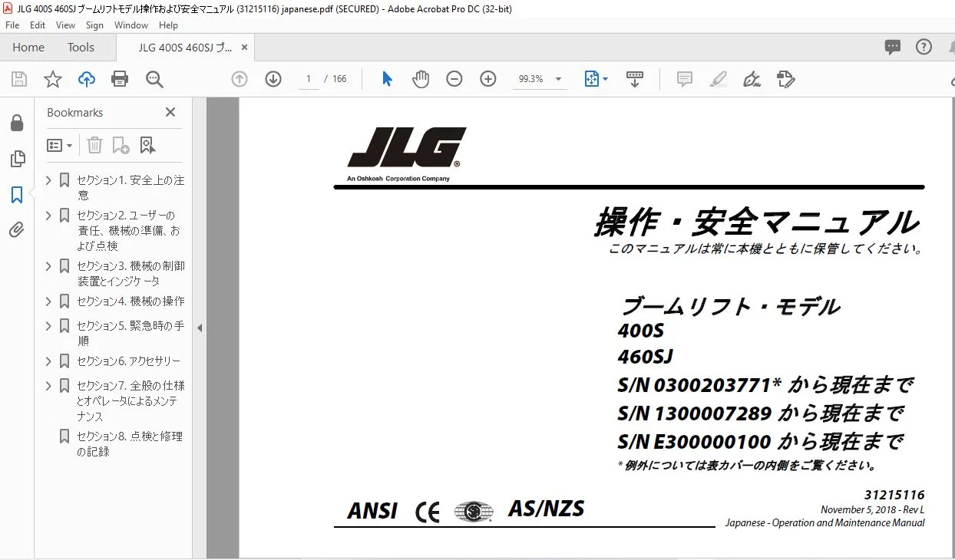Go to the previous page arrow
Screen dimensions: 955x560
pyautogui.click(x=240, y=79)
